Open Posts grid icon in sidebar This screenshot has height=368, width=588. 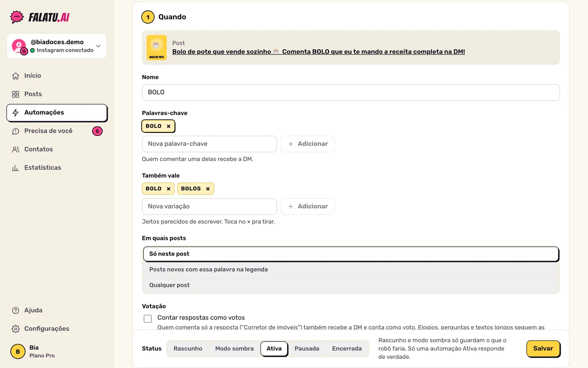15,94
